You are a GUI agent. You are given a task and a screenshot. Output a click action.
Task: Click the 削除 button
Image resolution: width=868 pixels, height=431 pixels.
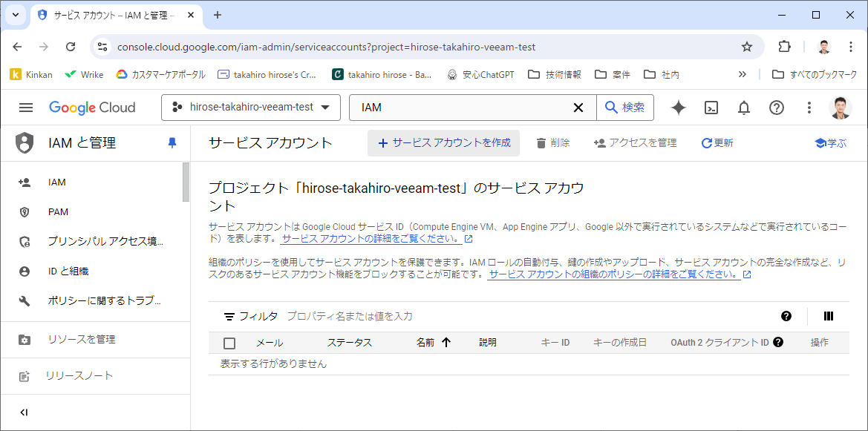[x=553, y=143]
